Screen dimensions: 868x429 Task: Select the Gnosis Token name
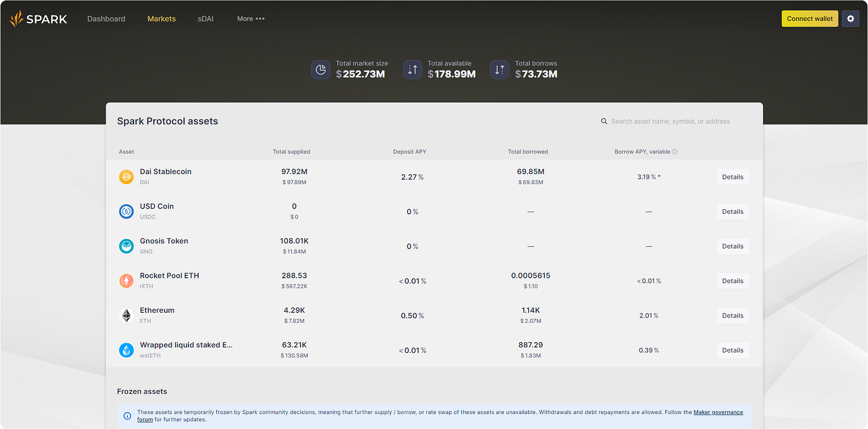(164, 241)
